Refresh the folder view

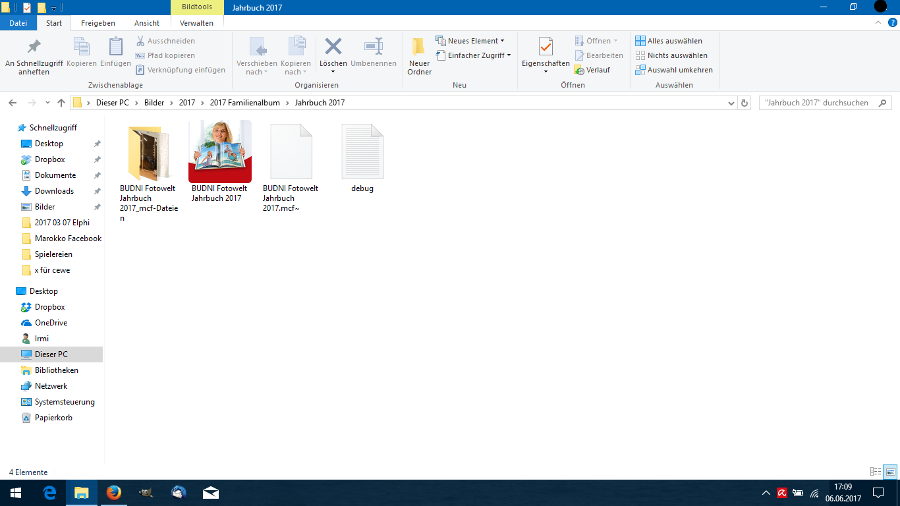pos(744,103)
